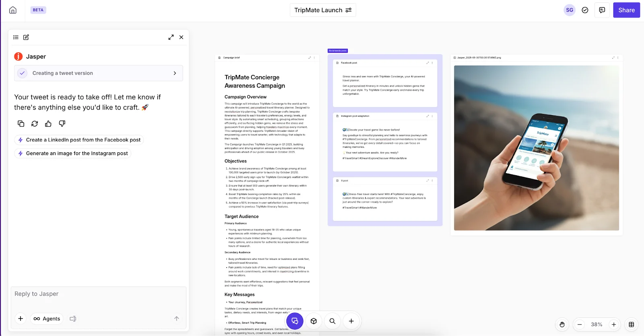Open the Agents selector

tap(47, 319)
